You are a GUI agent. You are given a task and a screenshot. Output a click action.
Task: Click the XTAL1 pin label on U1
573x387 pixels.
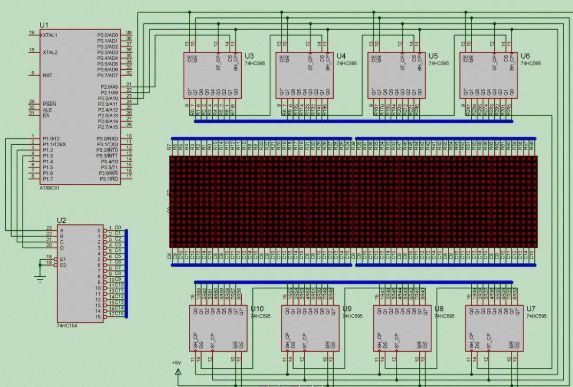(x=50, y=35)
